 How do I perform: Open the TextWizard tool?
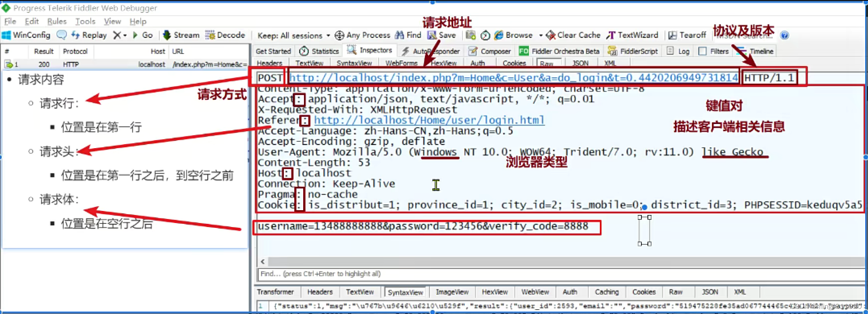point(632,35)
